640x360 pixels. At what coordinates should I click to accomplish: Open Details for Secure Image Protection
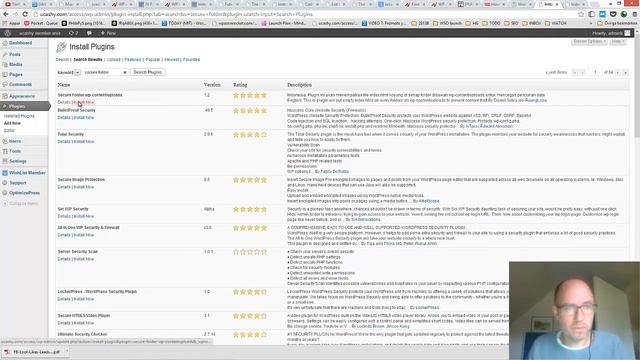(x=64, y=187)
